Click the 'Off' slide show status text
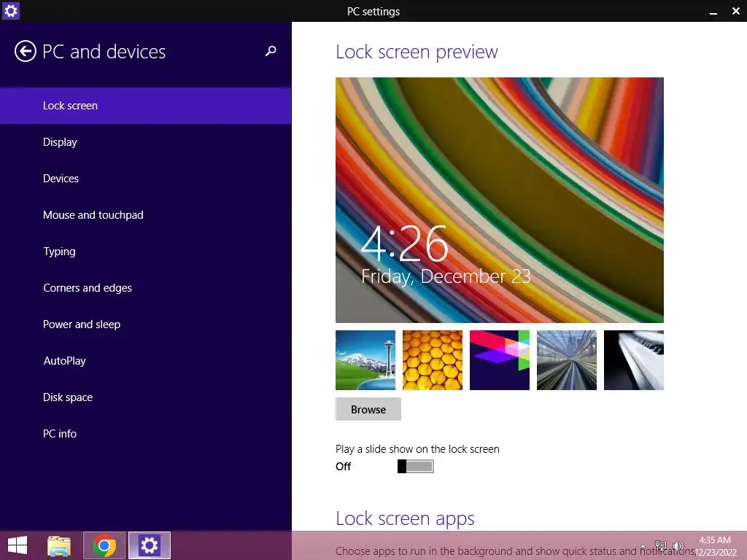Screen dimensions: 747x560 pyautogui.click(x=343, y=466)
